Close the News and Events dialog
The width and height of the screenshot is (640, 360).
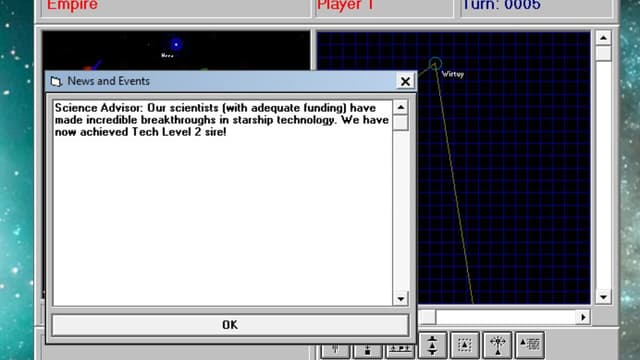coord(405,81)
